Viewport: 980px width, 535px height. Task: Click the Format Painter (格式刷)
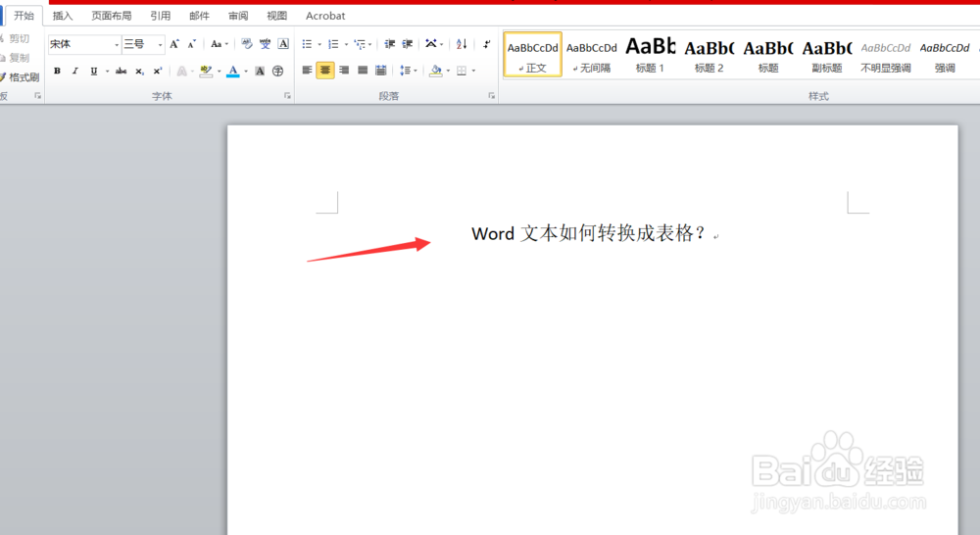[x=20, y=76]
